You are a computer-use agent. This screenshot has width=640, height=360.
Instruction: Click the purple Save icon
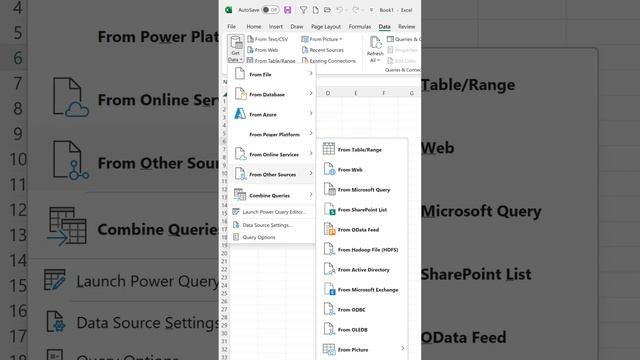click(x=288, y=10)
